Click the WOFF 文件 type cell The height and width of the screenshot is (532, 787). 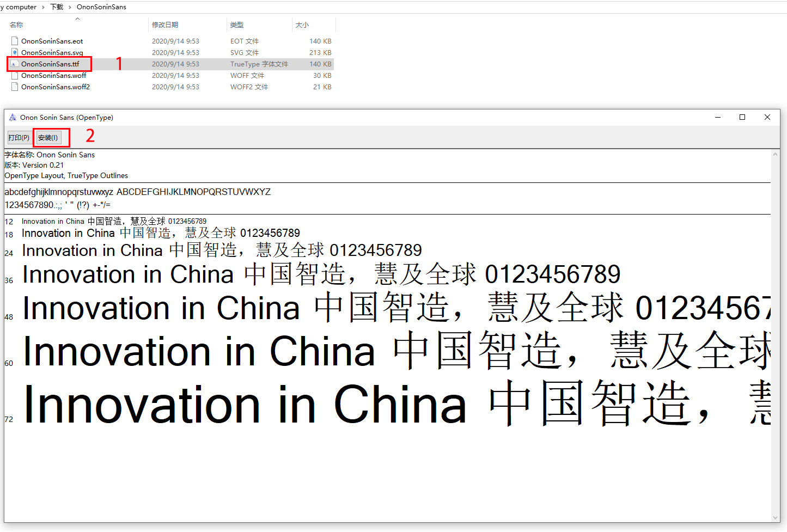(x=247, y=75)
